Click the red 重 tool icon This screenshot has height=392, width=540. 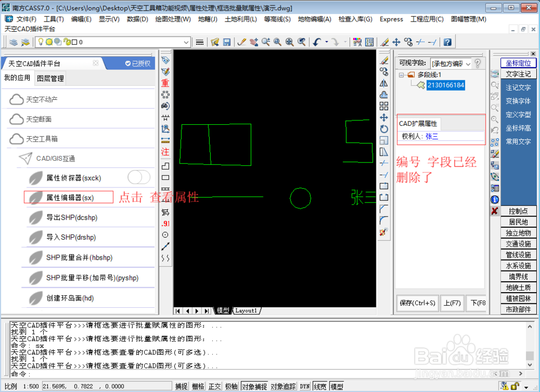[165, 83]
